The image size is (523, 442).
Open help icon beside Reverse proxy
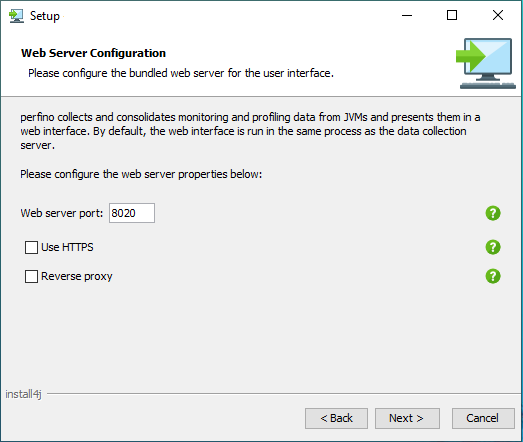point(493,276)
